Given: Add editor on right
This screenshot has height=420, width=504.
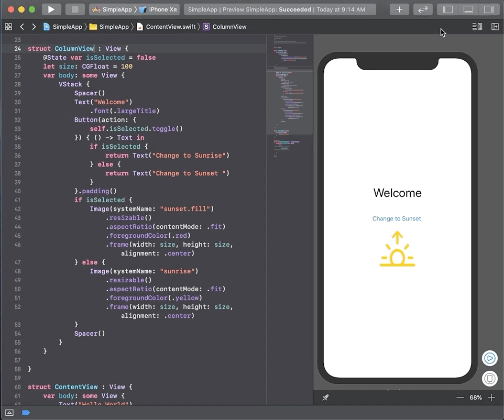Looking at the screenshot, I should point(495,27).
